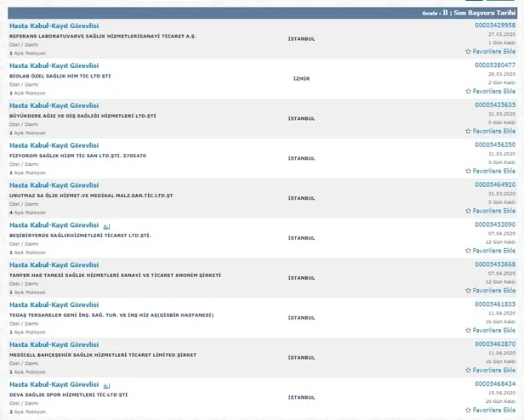Screen dimensions: 524x420
Task: Open job number 00005453668
Action: click(x=495, y=264)
